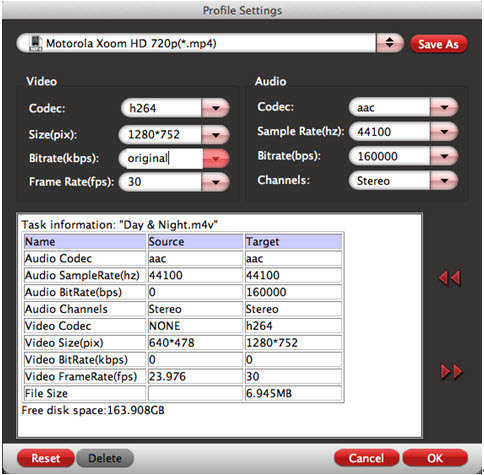Expand the Audio Bitrate(bps) dropdown

pyautogui.click(x=444, y=156)
